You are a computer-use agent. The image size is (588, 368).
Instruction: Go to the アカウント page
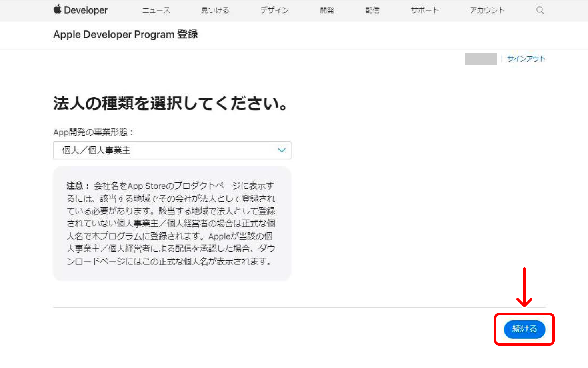coord(487,10)
